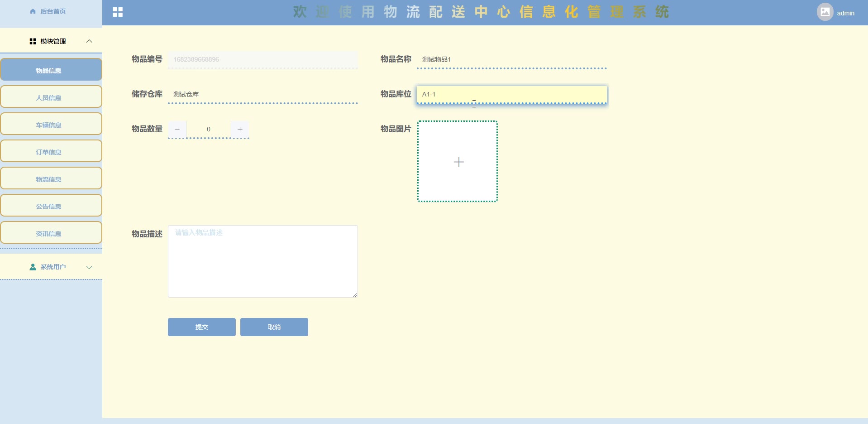Viewport: 868px width, 424px height.
Task: Click the 取消 cancel button
Action: coord(274,327)
